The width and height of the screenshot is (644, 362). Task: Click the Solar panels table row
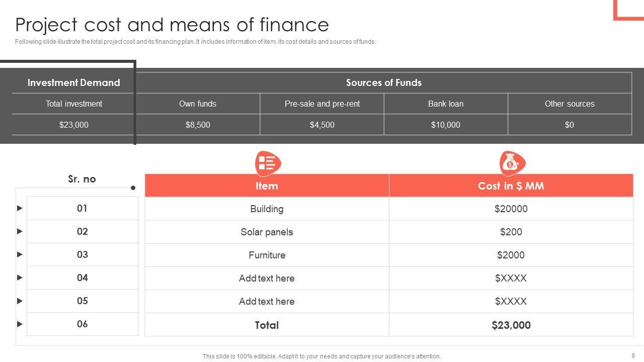tap(267, 232)
